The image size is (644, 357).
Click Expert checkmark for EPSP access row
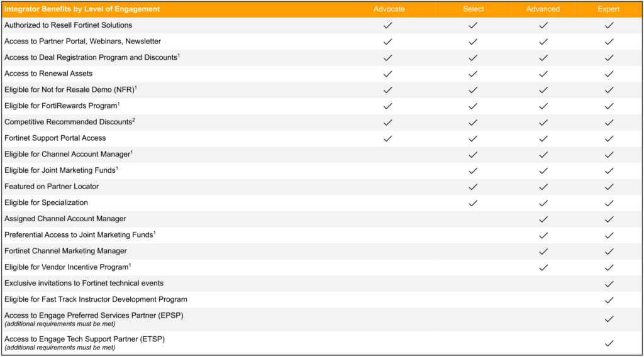point(609,319)
